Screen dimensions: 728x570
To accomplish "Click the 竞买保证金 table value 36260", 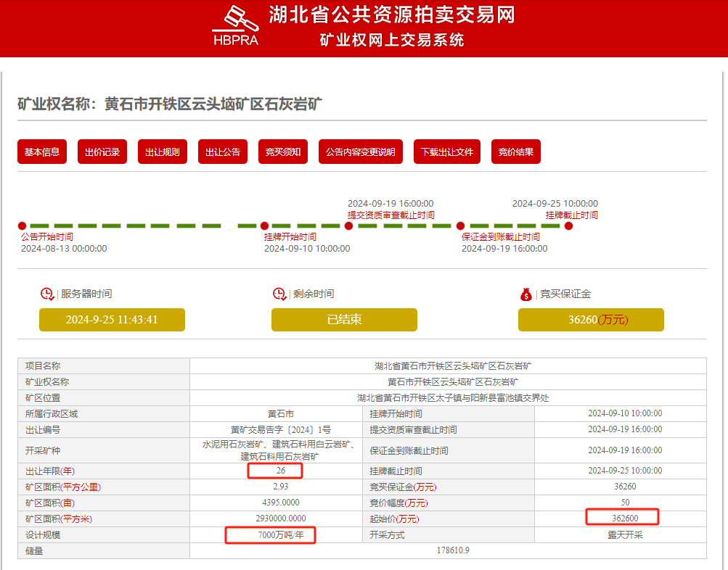I will click(625, 487).
